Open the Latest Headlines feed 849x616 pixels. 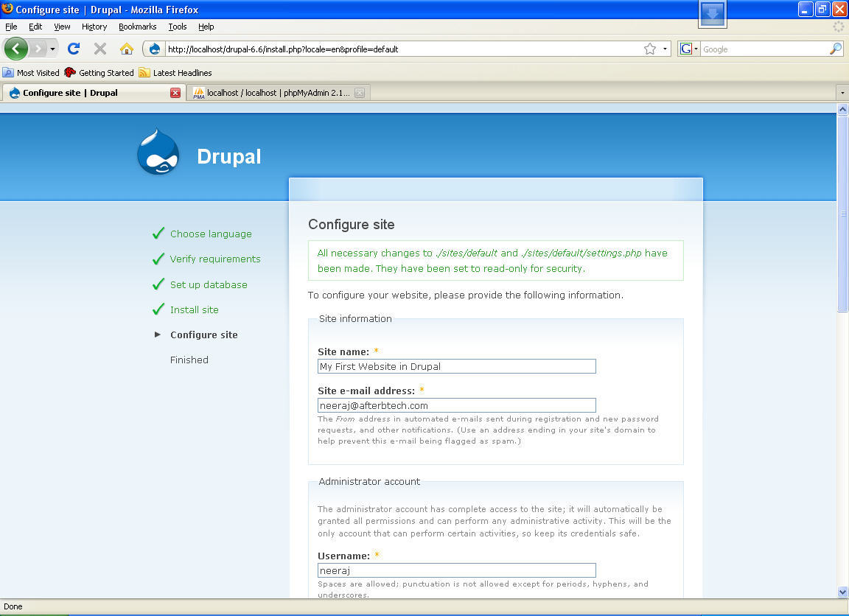point(175,72)
